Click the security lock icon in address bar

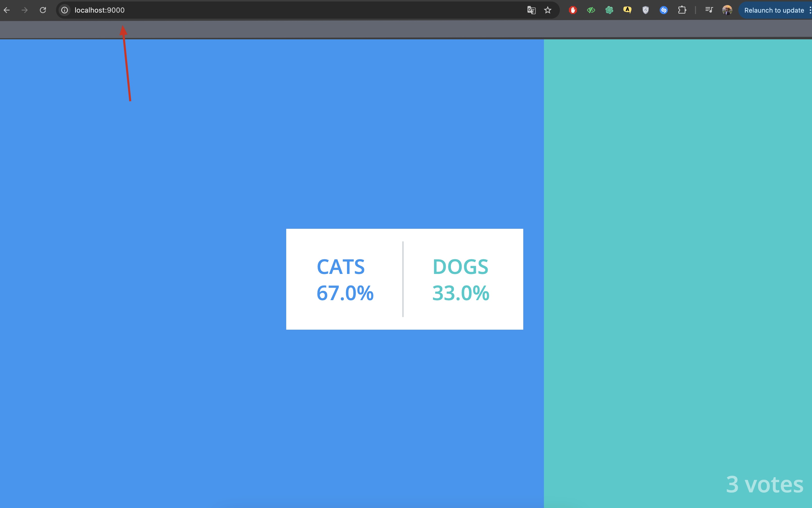64,10
